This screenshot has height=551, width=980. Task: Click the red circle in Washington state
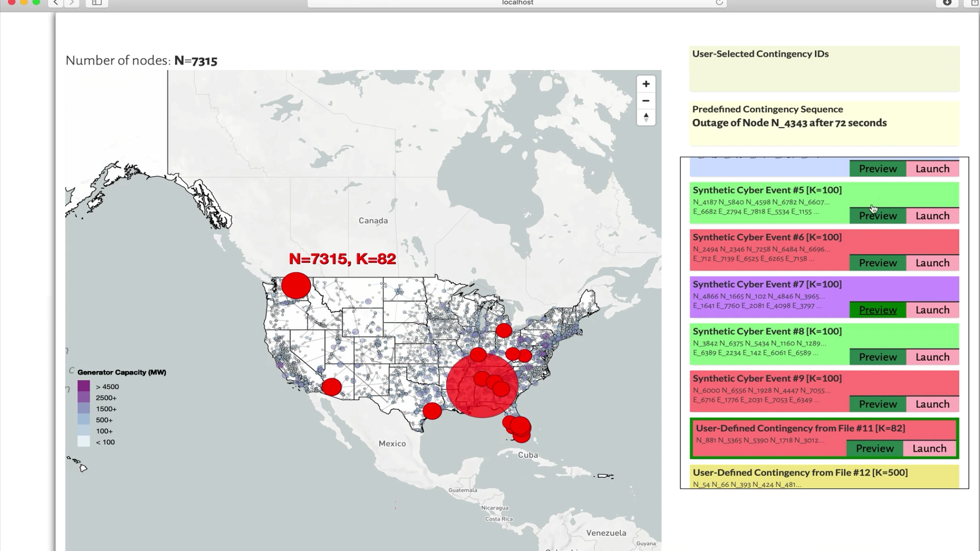pyautogui.click(x=296, y=286)
